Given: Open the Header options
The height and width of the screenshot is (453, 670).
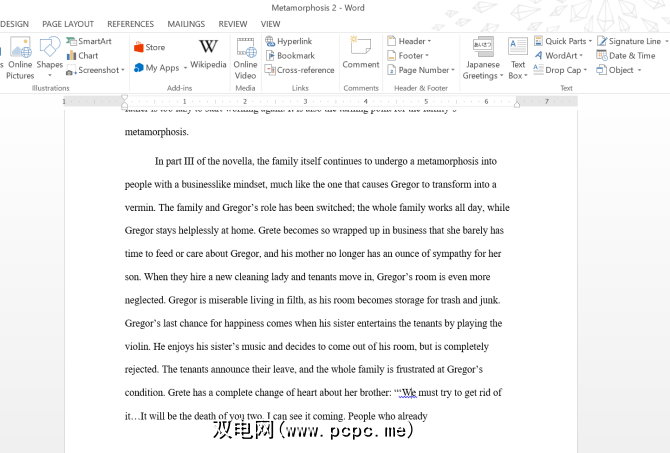Looking at the screenshot, I should tap(409, 41).
